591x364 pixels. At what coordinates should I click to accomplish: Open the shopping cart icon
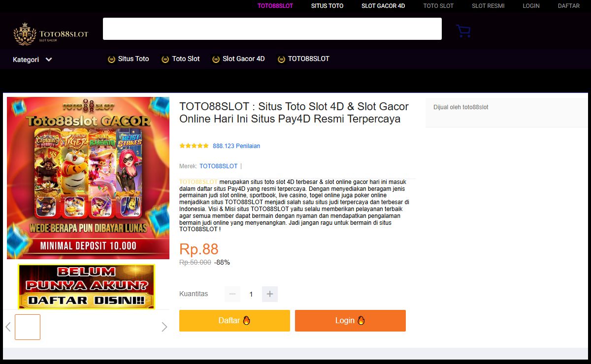463,31
